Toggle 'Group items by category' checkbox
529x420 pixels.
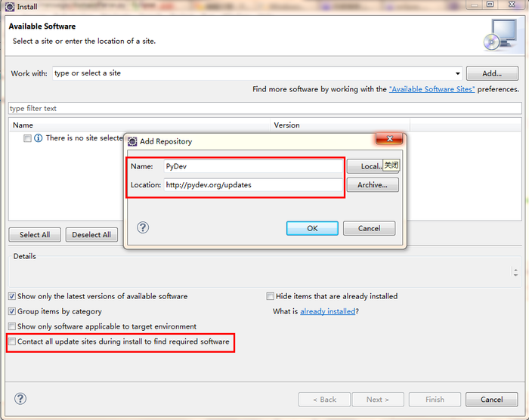[11, 311]
